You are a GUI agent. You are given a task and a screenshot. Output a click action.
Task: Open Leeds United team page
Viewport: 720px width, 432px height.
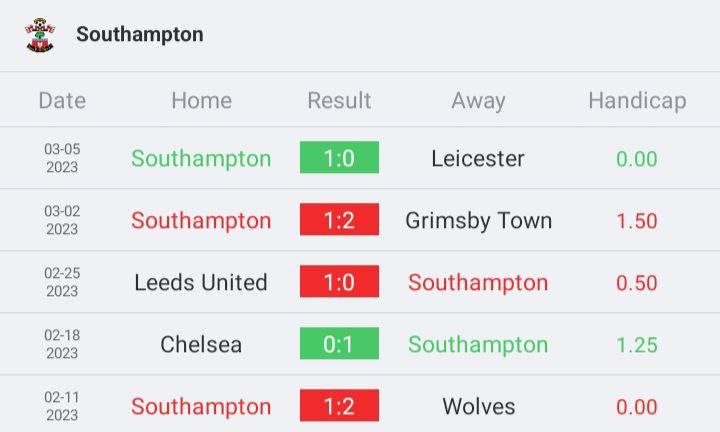201,282
